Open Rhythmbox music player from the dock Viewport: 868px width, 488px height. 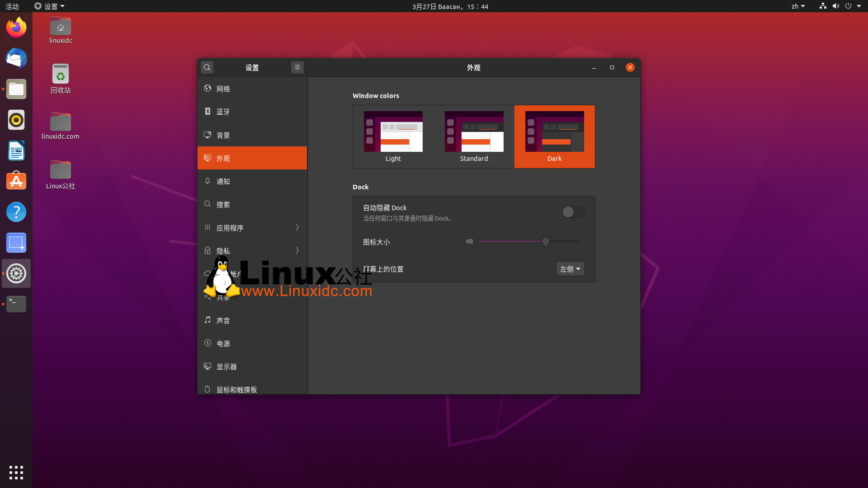pyautogui.click(x=16, y=120)
